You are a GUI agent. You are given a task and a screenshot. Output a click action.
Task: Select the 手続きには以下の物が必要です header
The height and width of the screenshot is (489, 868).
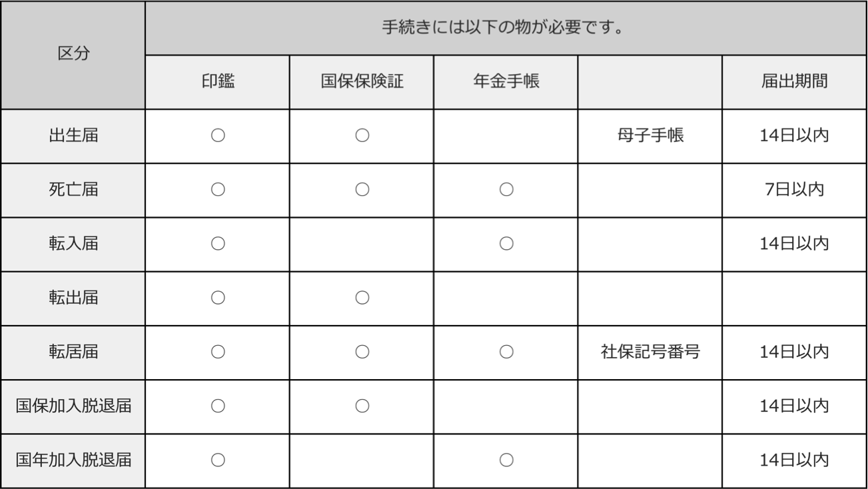click(x=506, y=29)
